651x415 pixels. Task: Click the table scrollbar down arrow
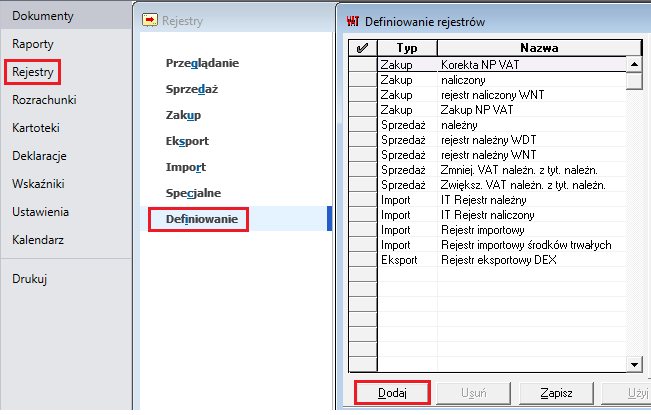click(x=634, y=365)
